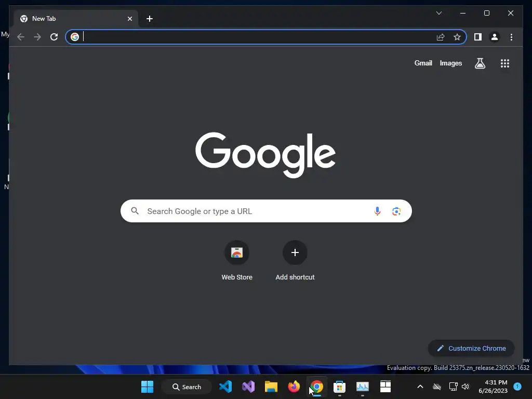Open the clock showing 4:31 PM
Screen dimensions: 532x399
click(493, 387)
